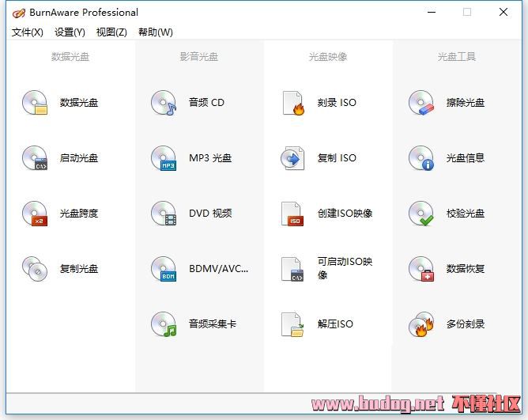Click the 校验光盘 label
The image size is (528, 420).
coord(466,214)
